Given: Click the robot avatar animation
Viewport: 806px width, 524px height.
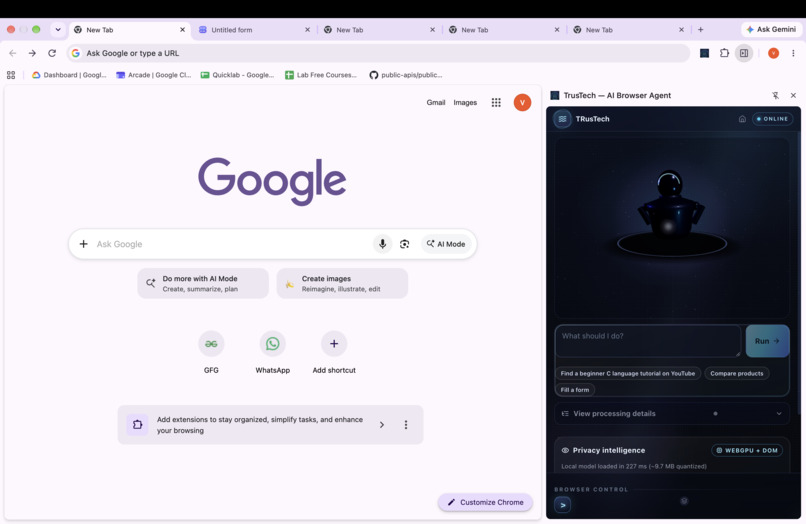Looking at the screenshot, I should pyautogui.click(x=671, y=228).
